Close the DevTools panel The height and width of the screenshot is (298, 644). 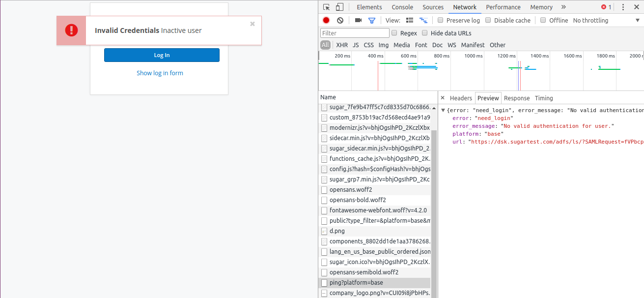(x=637, y=7)
